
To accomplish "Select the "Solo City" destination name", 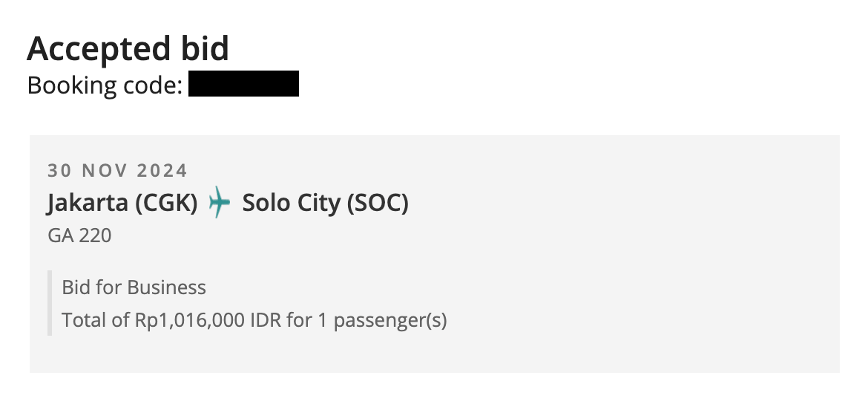I will pyautogui.click(x=291, y=203).
